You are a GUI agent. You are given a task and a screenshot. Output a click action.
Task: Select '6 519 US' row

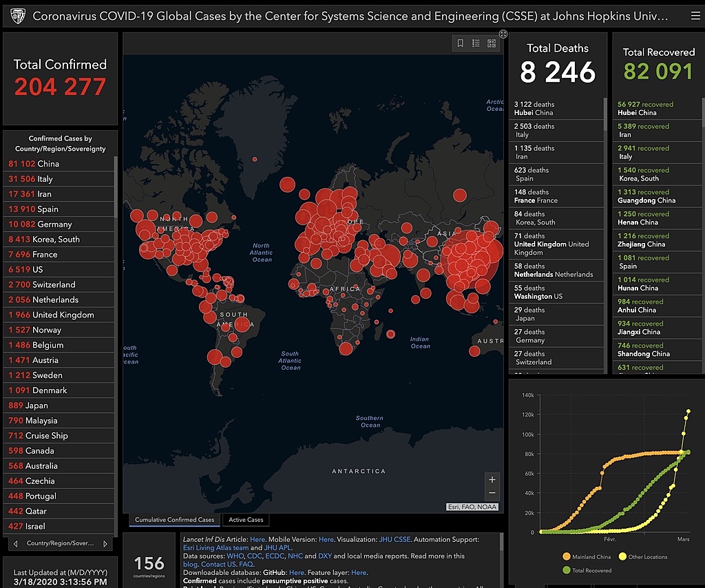(59, 269)
